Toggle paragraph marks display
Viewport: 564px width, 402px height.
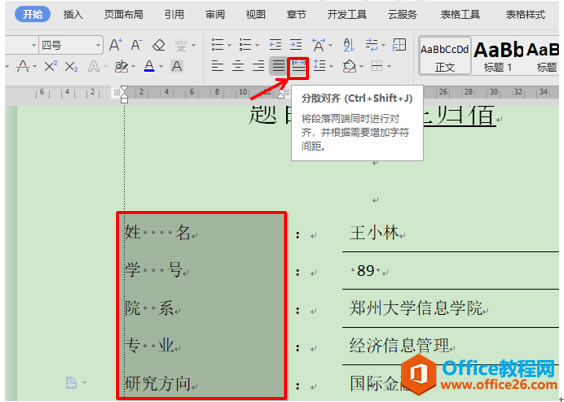[x=372, y=45]
